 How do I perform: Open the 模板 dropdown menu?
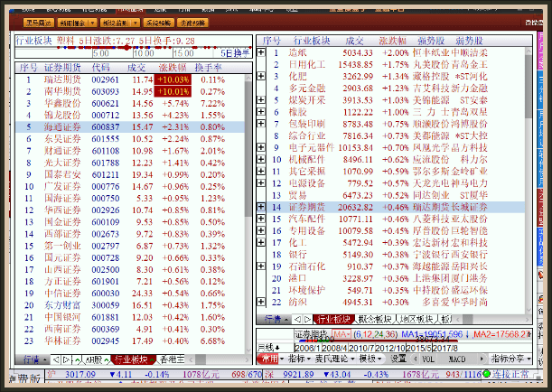370,359
